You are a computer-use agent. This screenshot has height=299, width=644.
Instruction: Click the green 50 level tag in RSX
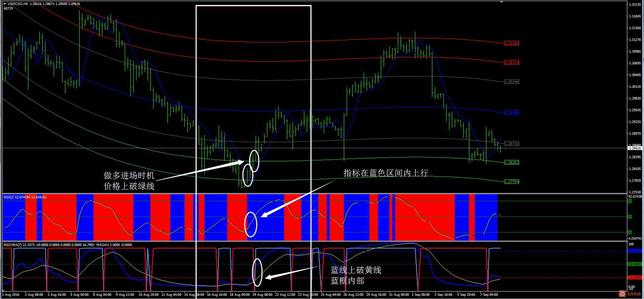tap(629, 217)
